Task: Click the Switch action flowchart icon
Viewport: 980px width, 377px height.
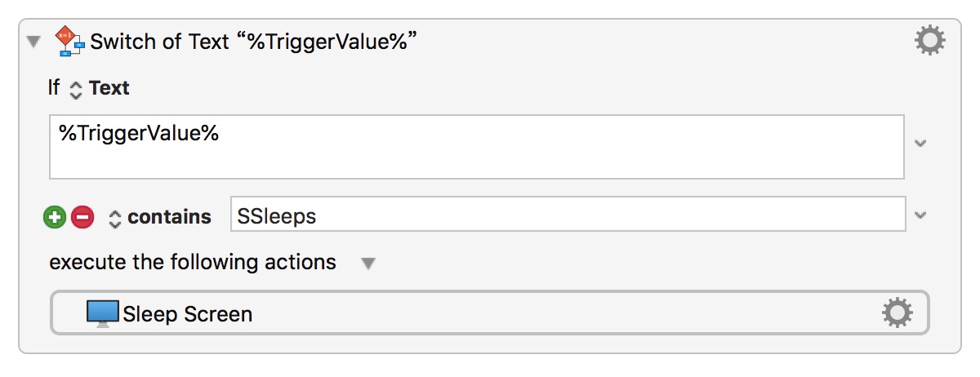Action: point(70,42)
